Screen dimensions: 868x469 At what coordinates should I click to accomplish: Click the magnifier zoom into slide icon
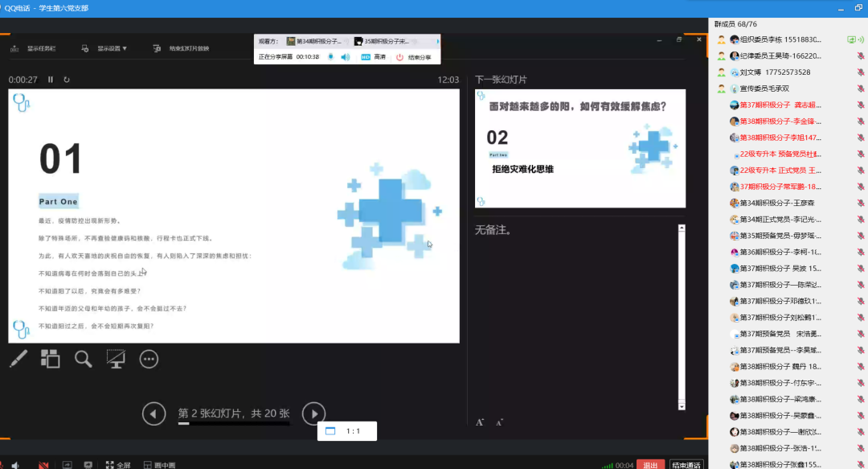click(84, 359)
